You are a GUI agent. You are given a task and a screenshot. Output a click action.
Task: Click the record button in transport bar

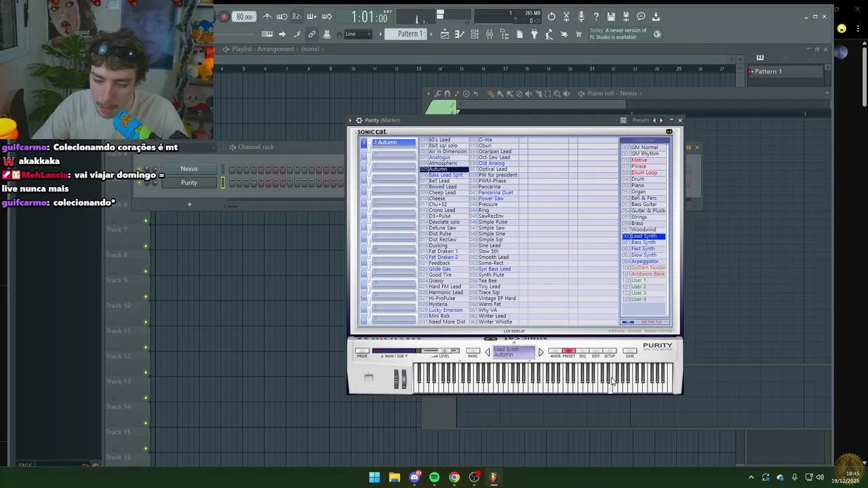(x=223, y=16)
